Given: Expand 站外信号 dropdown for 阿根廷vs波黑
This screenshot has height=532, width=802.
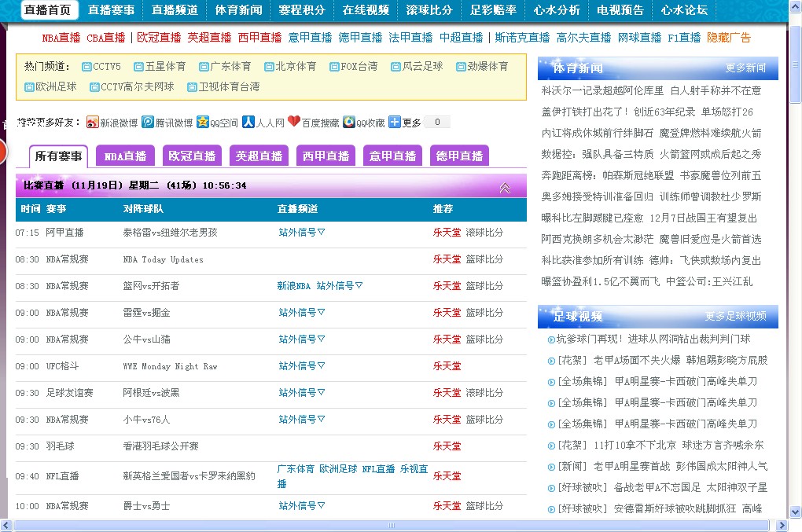Looking at the screenshot, I should 302,392.
